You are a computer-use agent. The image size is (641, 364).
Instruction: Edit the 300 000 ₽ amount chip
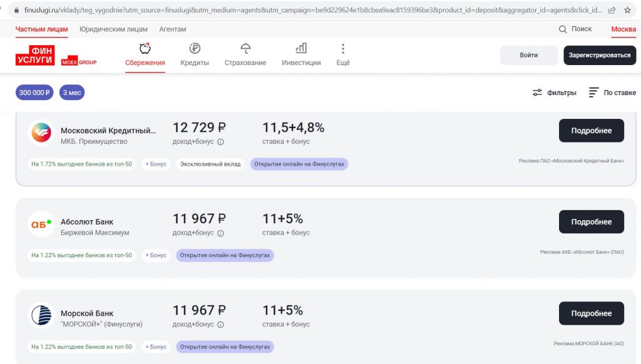point(34,93)
